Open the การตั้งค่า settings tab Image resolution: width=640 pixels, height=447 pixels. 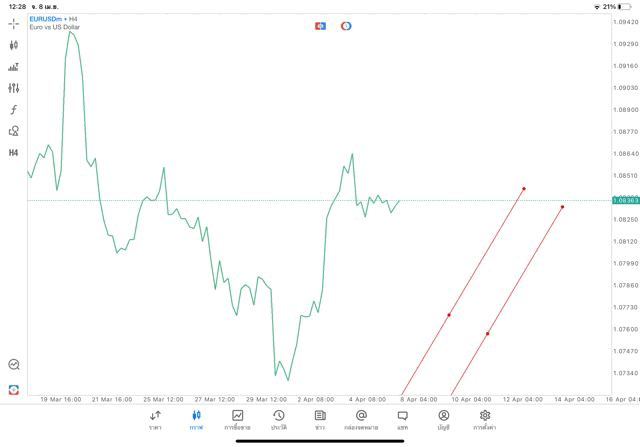[x=485, y=420]
